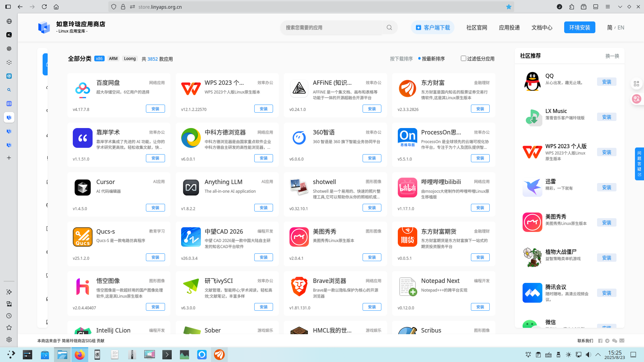
Task: Click the Brave browser lion icon
Action: (x=299, y=287)
